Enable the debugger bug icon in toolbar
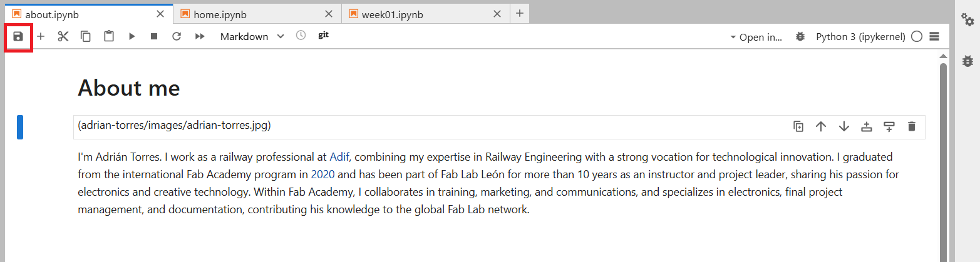The width and height of the screenshot is (980, 262). [800, 37]
